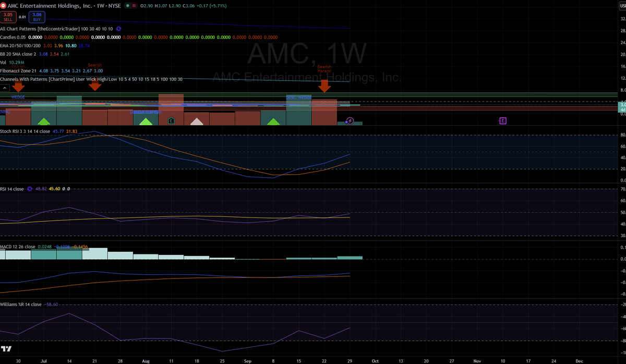
Task: Click the refresh icon beside All Chart Patterns
Action: 118,28
